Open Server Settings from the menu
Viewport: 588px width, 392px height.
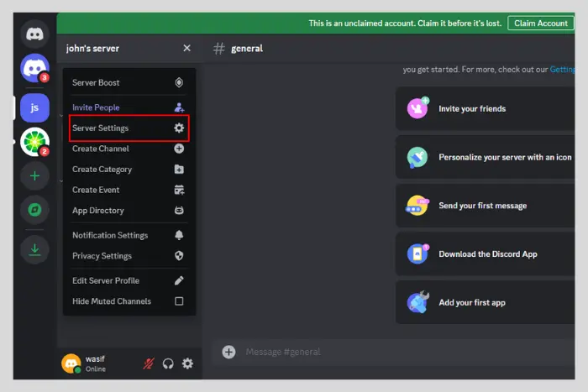click(x=129, y=128)
